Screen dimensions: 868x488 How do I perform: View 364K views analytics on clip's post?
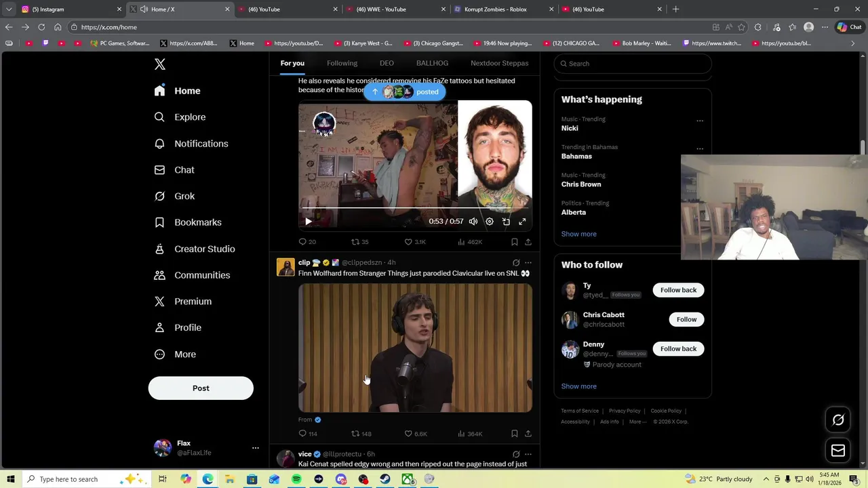point(470,434)
